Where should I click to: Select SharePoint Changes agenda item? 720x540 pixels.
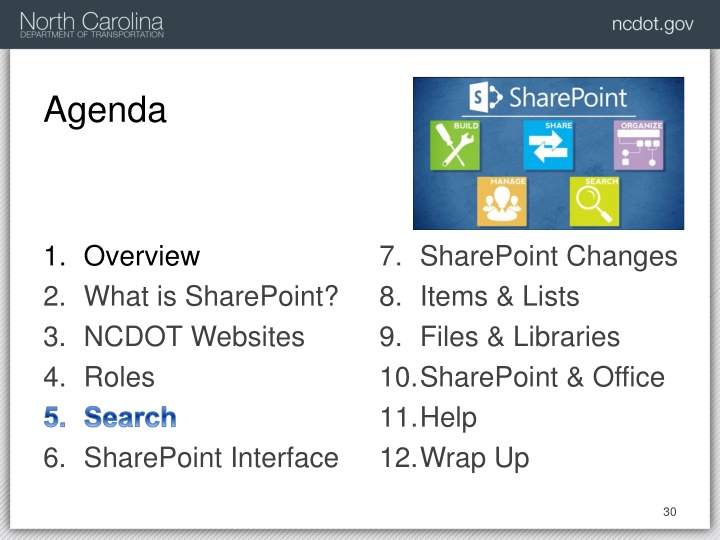(x=549, y=256)
